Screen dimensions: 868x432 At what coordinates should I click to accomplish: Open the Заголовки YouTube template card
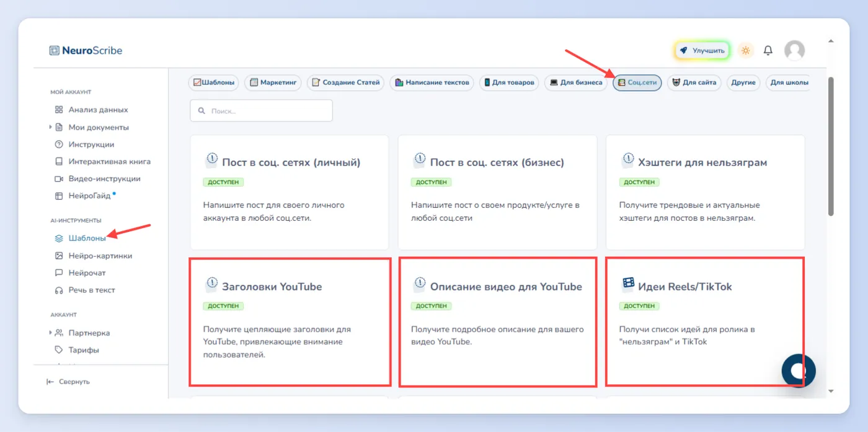(x=290, y=322)
